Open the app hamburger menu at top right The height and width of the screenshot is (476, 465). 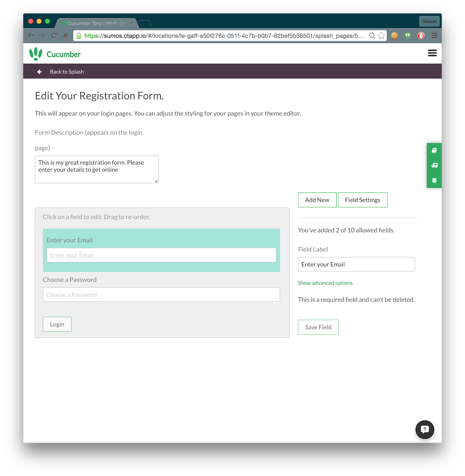point(432,53)
